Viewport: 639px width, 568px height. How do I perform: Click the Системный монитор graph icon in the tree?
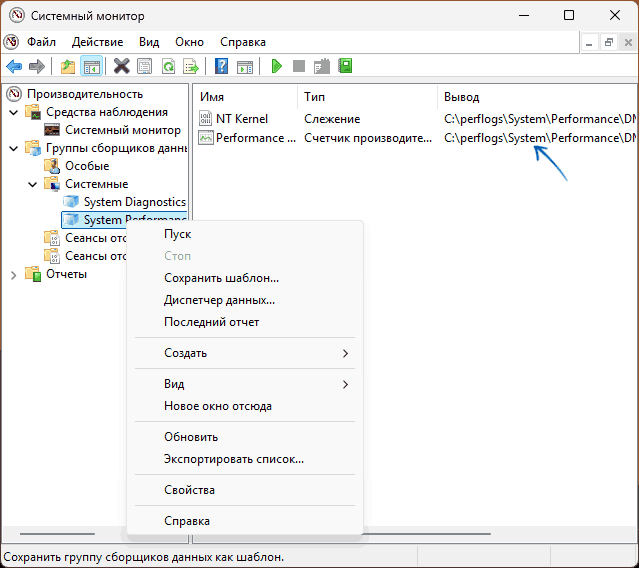[52, 130]
